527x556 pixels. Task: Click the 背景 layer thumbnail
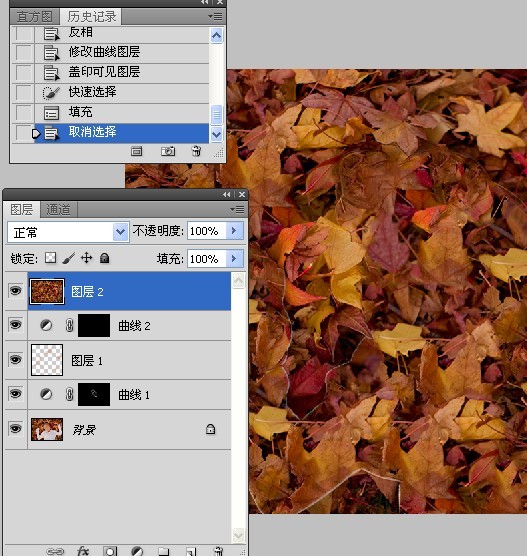click(47, 429)
